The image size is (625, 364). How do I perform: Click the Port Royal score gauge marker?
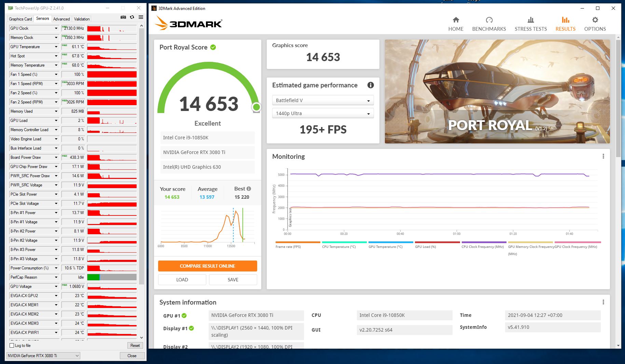256,107
